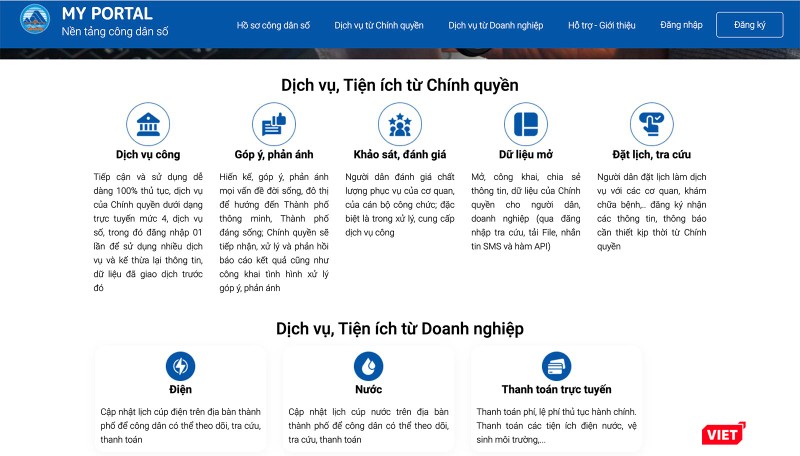This screenshot has height=456, width=800.
Task: Open the Khảo sát, đánh giá stars icon
Action: point(400,124)
